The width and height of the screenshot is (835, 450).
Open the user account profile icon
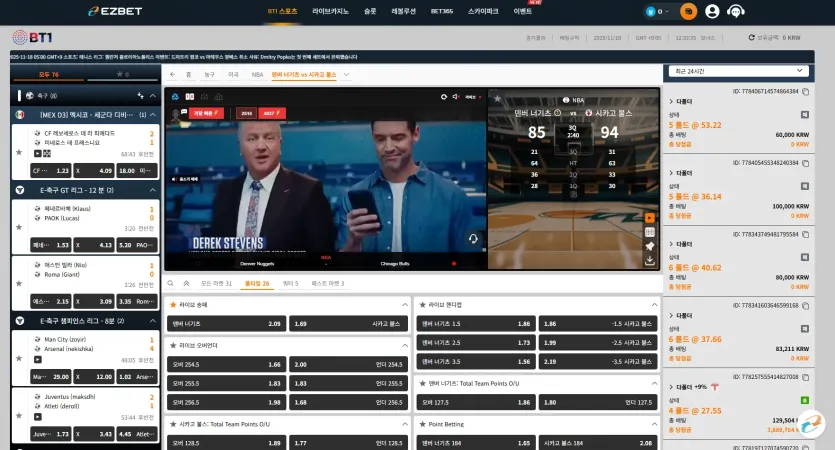tap(712, 11)
